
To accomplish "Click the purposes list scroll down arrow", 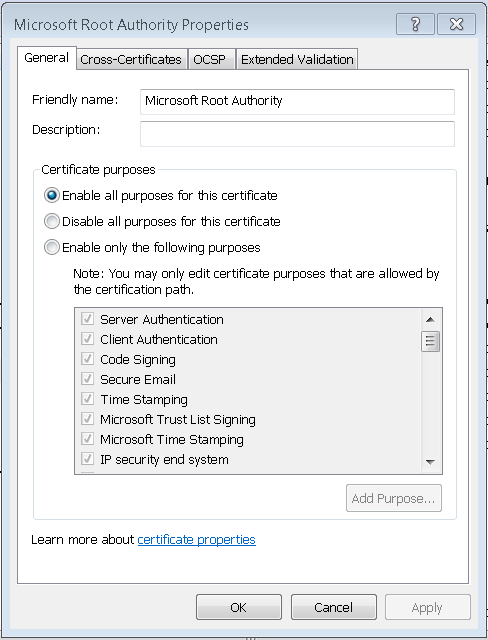I will click(430, 462).
